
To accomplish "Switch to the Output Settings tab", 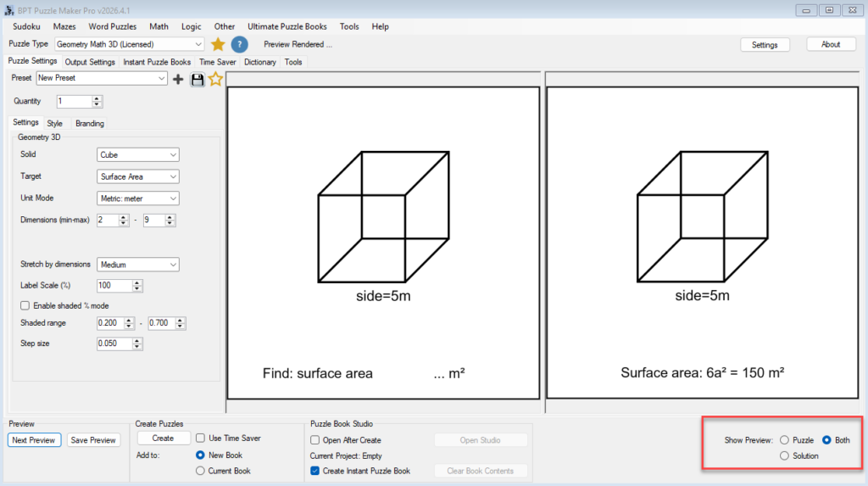I will coord(90,62).
